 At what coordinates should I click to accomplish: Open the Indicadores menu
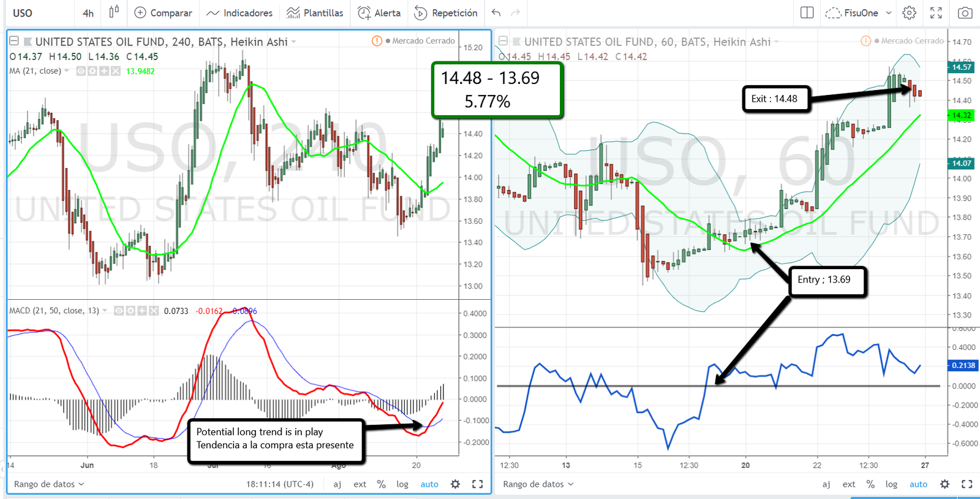[x=239, y=13]
